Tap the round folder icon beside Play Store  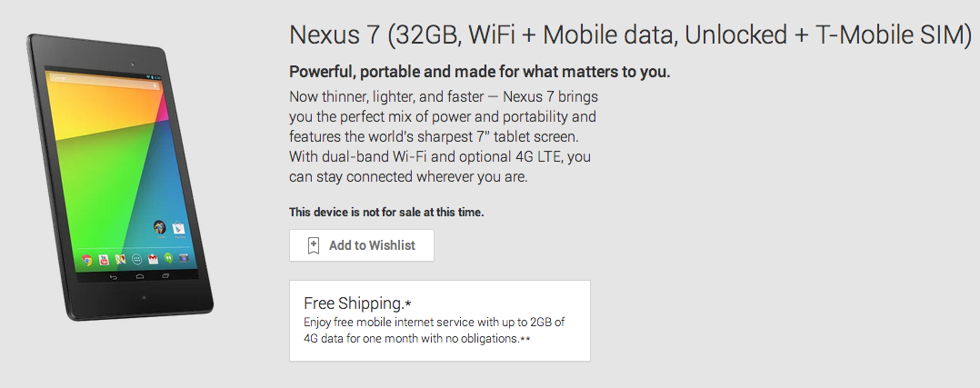pos(160,227)
